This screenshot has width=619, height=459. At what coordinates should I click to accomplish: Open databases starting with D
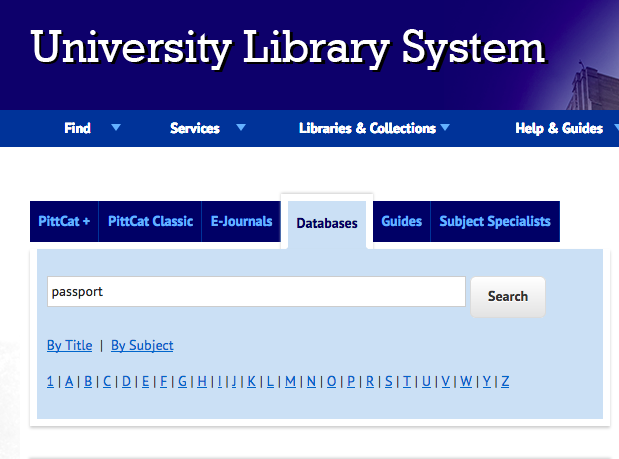point(126,381)
